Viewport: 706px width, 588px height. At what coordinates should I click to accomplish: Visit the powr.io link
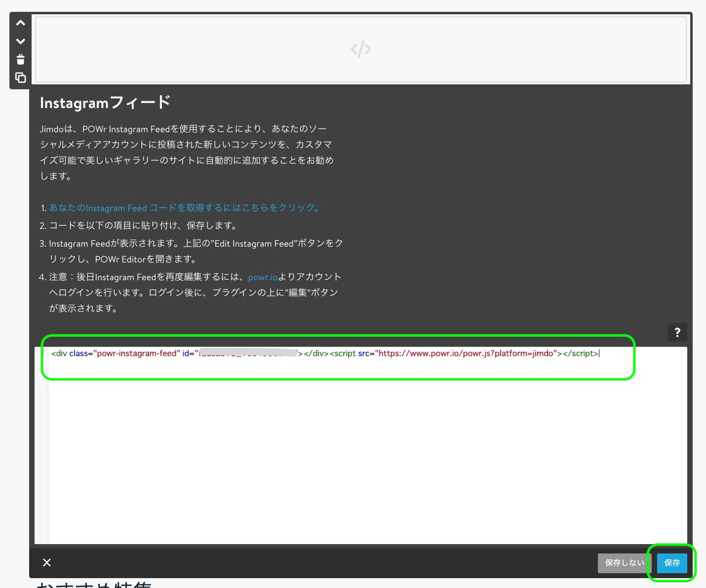point(262,277)
